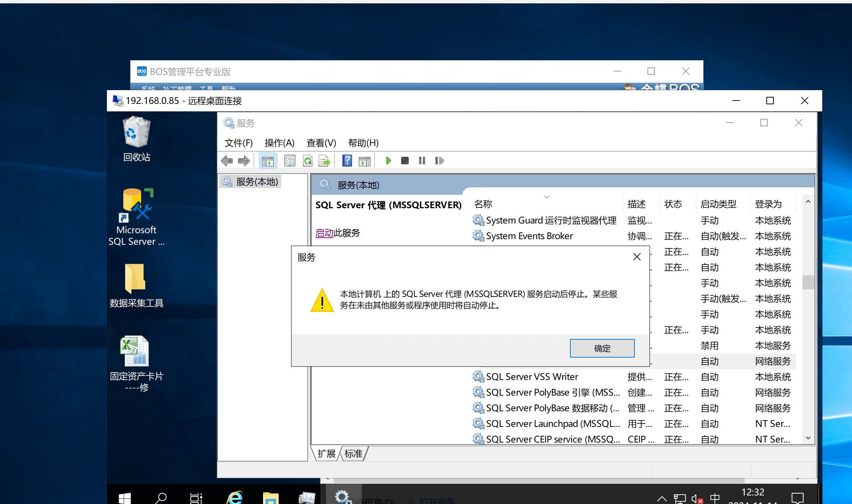This screenshot has width=852, height=504.
Task: Sort by the 名称 column header
Action: 483,204
